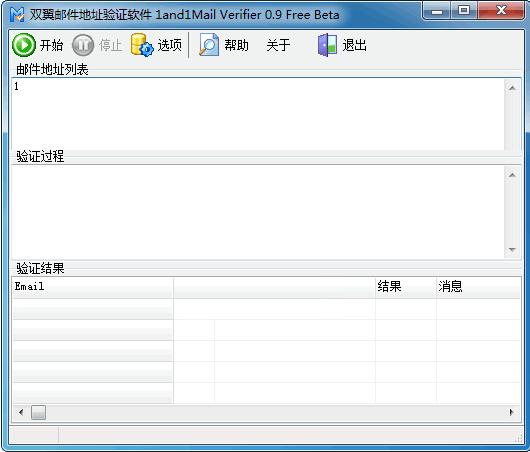Click the 开始 text label

(x=51, y=45)
